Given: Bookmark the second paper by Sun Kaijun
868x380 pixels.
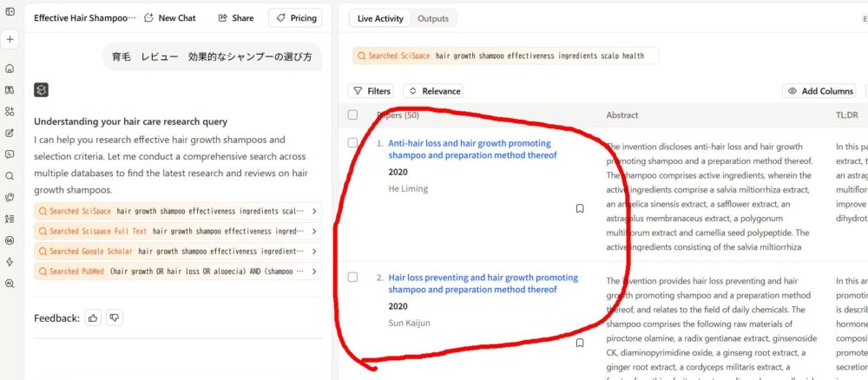Looking at the screenshot, I should [580, 343].
